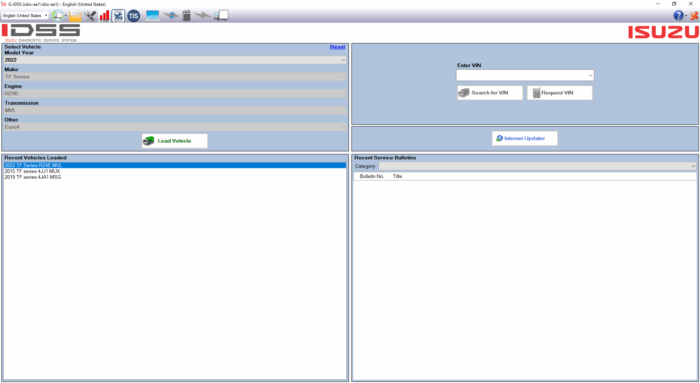Open the Other Euro4 dropdown
700x383 pixels.
(x=175, y=127)
